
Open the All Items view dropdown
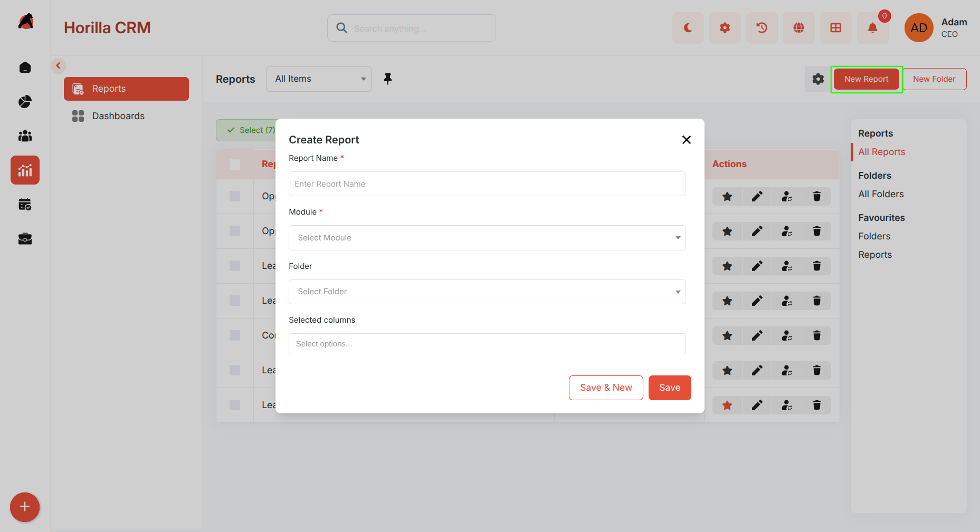click(x=319, y=79)
